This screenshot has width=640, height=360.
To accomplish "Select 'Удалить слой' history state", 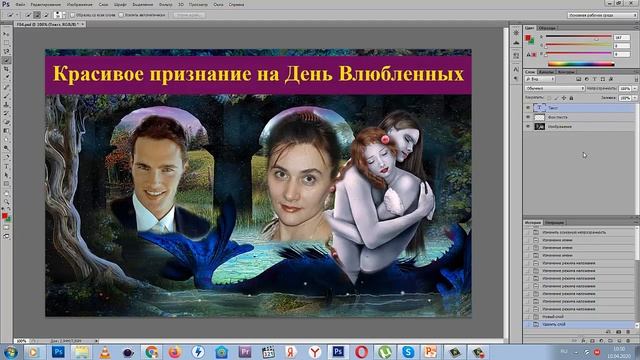I will 580,324.
